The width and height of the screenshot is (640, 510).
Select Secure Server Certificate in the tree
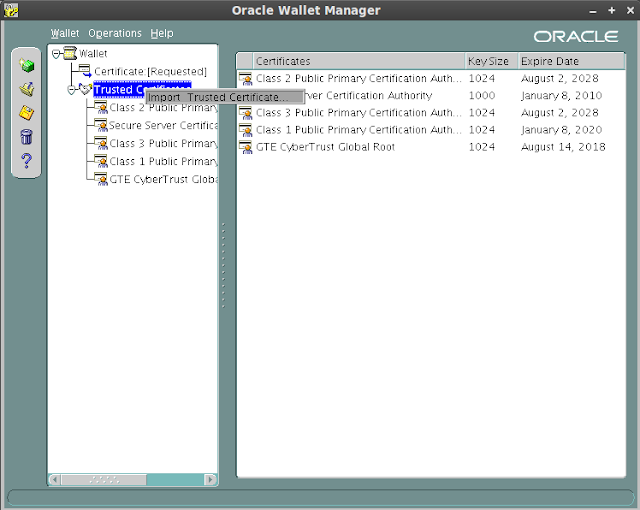[x=163, y=125]
